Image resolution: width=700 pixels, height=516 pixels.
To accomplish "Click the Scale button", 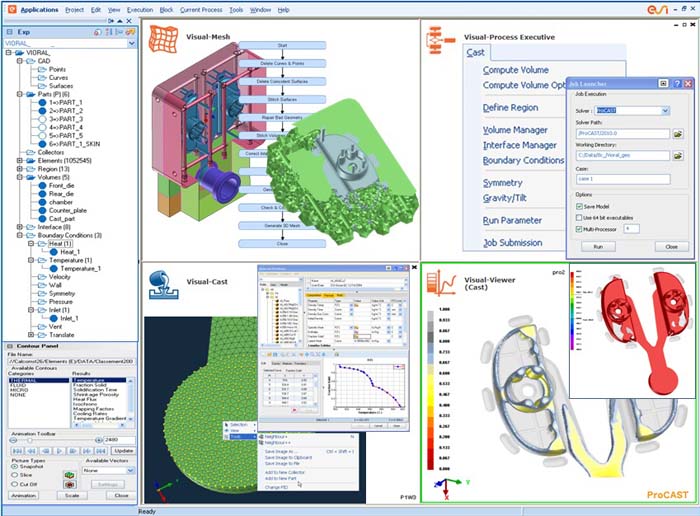I will (x=72, y=495).
